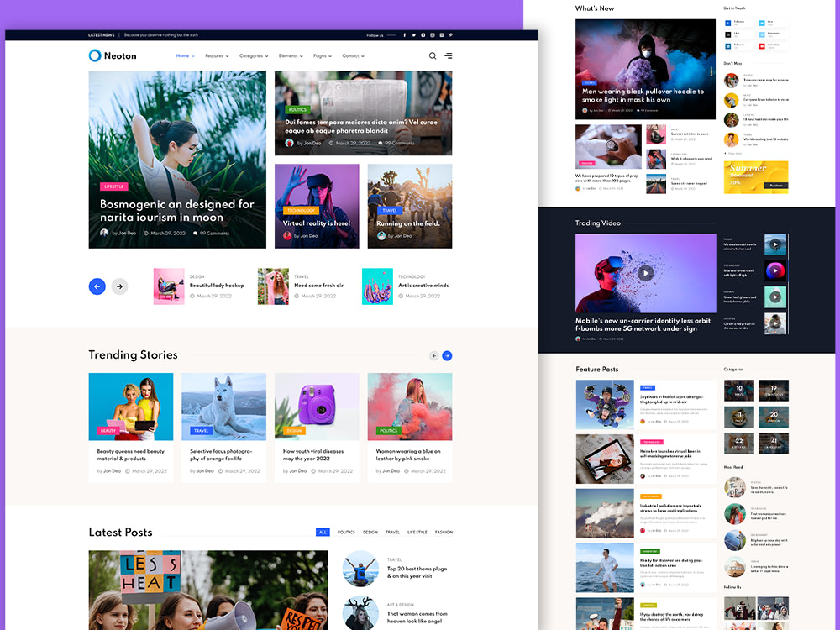Image resolution: width=840 pixels, height=630 pixels.
Task: Open 'Running on the field.' post
Action: coord(408,223)
